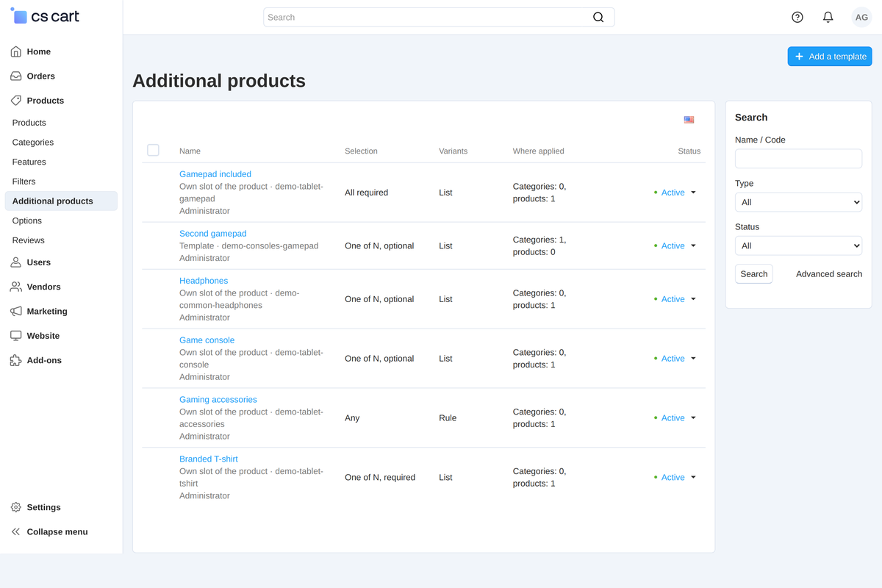Screen dimensions: 882x588
Task: Click the US flag language icon
Action: tap(689, 119)
